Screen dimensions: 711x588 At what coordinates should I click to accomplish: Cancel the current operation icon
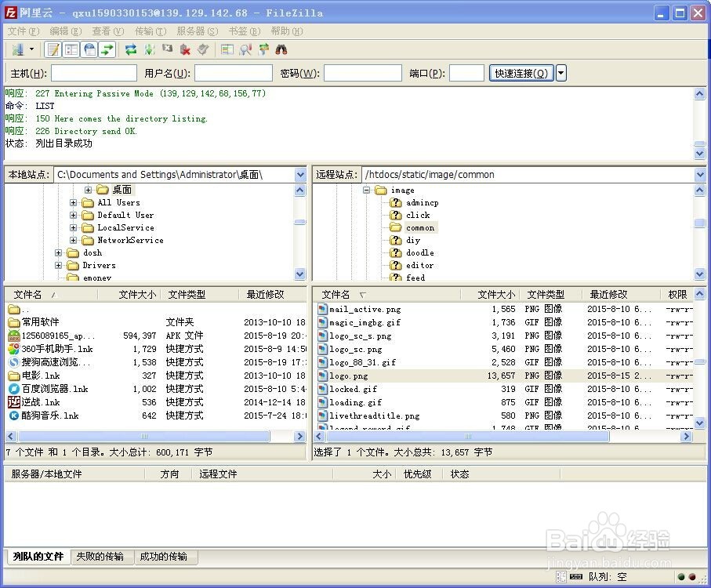tap(167, 49)
